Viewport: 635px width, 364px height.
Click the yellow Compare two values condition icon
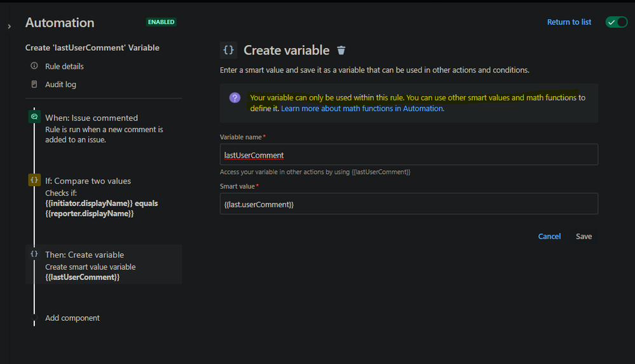click(34, 180)
